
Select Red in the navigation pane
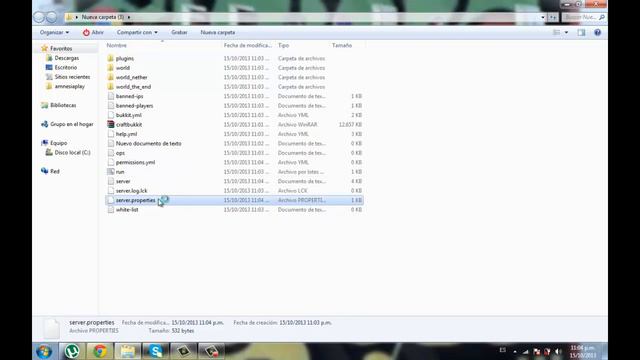tap(55, 171)
